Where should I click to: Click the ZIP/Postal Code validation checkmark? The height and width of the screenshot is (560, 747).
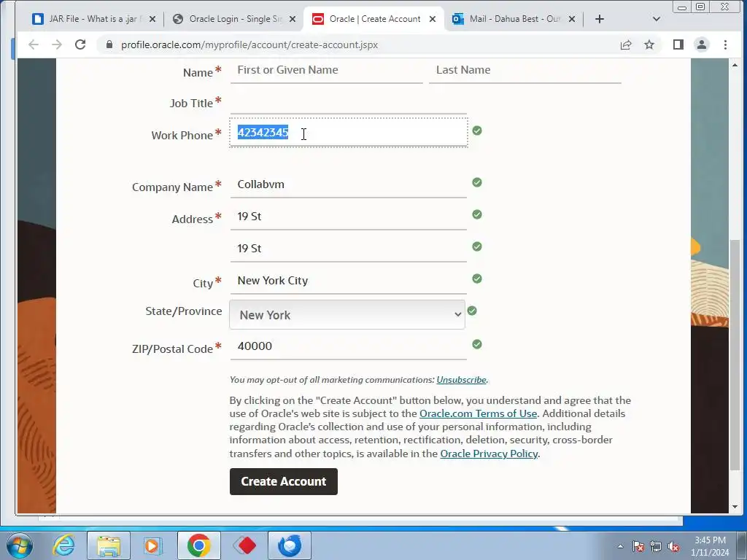click(x=477, y=344)
